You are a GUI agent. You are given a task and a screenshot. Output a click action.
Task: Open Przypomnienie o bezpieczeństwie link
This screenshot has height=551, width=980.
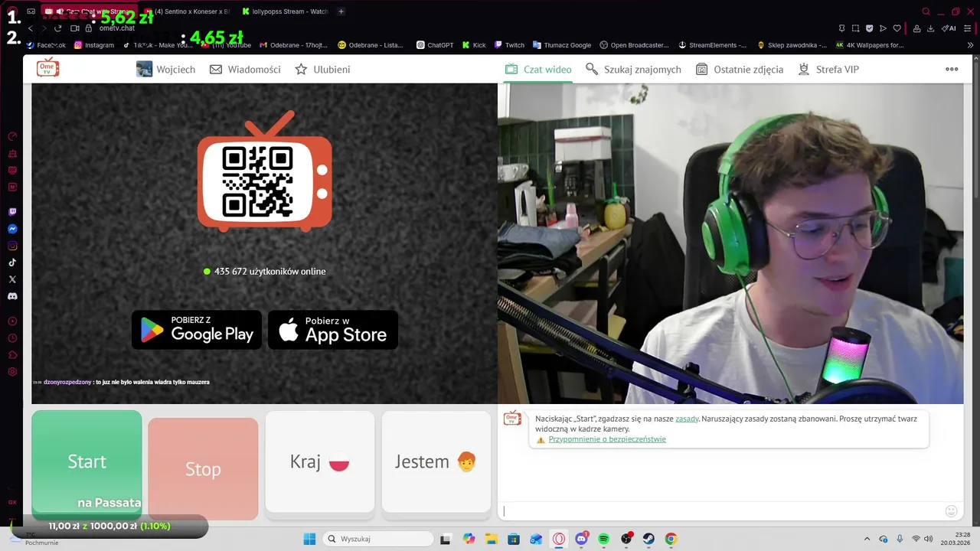(607, 439)
